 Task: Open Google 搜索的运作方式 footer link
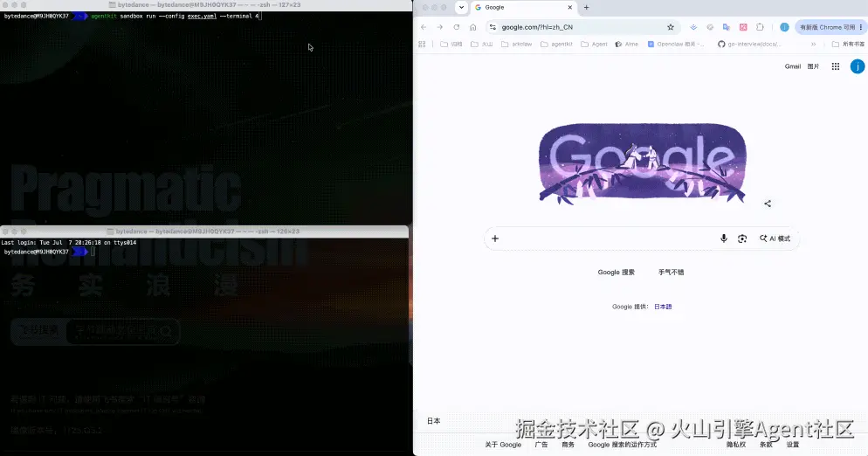[623, 445]
